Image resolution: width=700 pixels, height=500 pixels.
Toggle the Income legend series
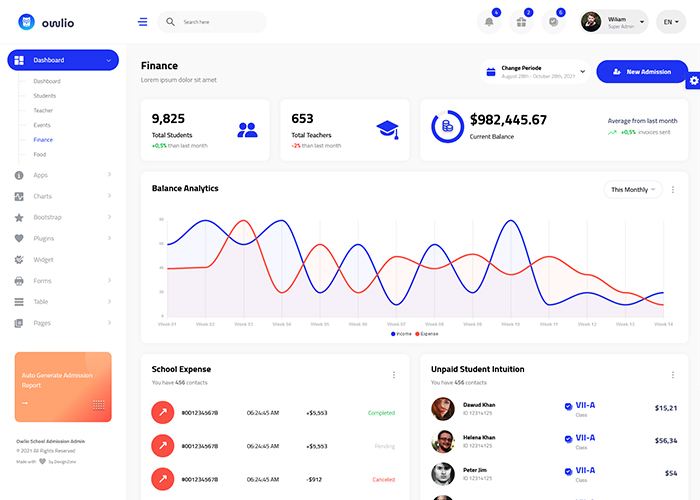click(x=400, y=333)
